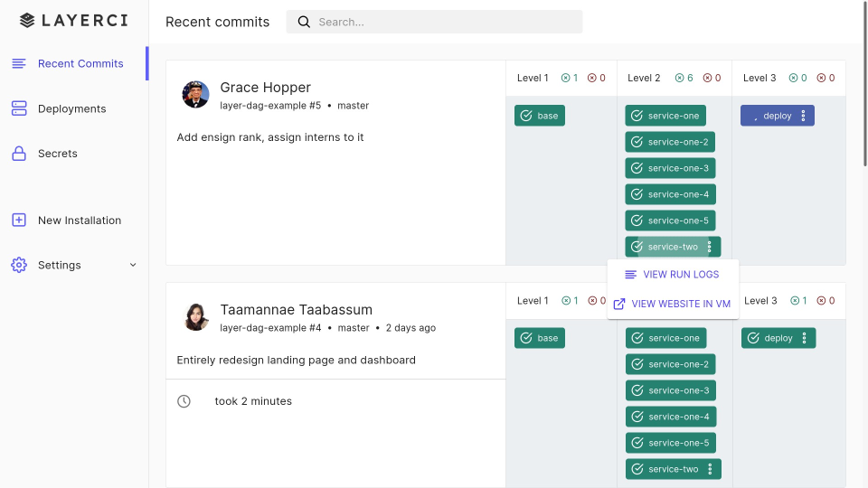Open Settings in sidebar

pyautogui.click(x=73, y=265)
